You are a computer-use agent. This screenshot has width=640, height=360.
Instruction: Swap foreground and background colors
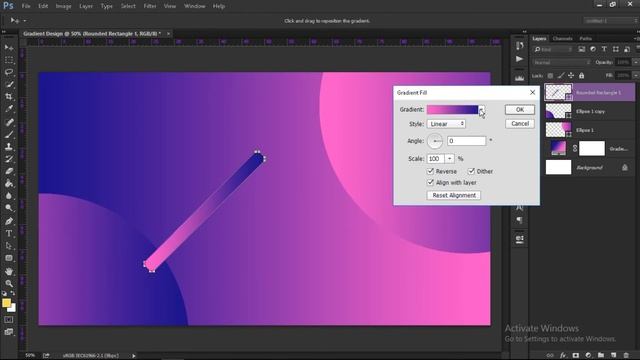click(x=13, y=293)
